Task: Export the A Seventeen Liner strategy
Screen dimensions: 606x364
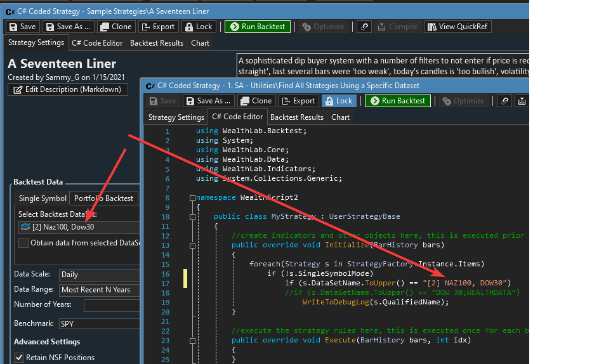Action: 157,27
